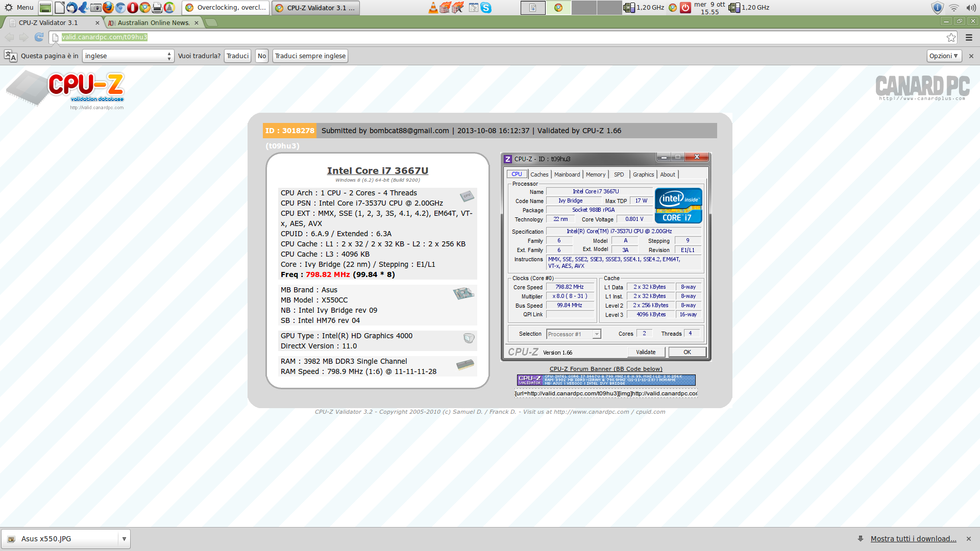This screenshot has width=980, height=551.
Task: Close the Australian Online News tab
Action: 196,22
